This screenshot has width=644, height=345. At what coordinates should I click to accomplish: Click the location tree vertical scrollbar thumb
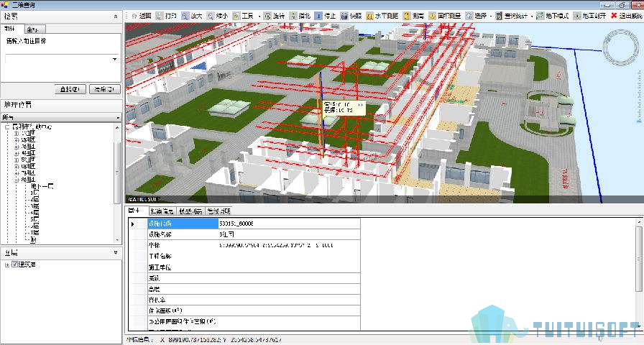click(x=117, y=172)
